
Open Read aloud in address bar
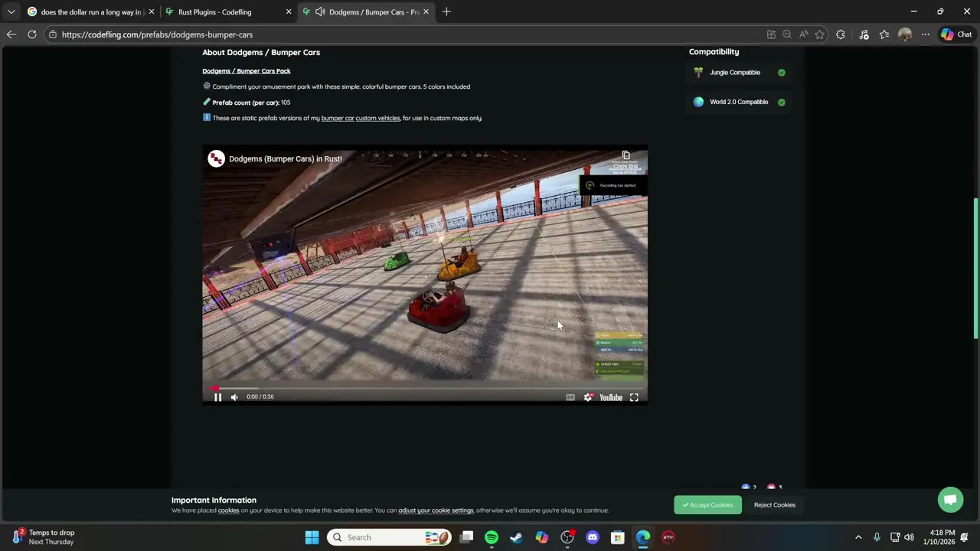coord(803,34)
